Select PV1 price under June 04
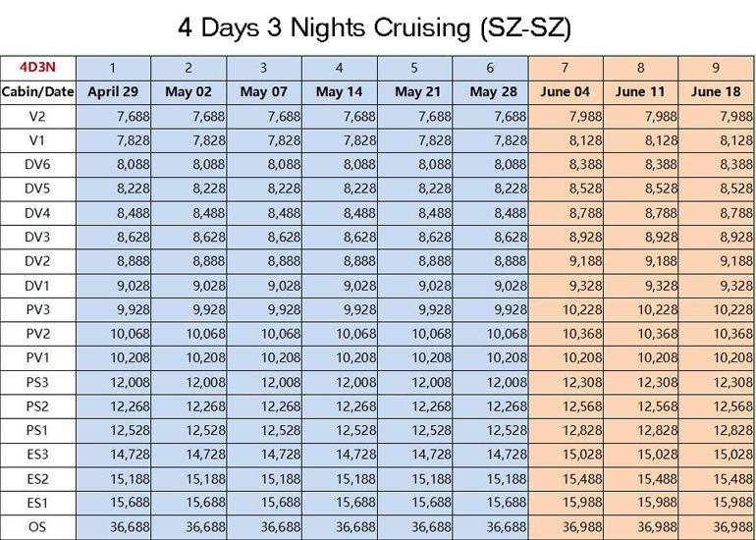 pyautogui.click(x=566, y=358)
